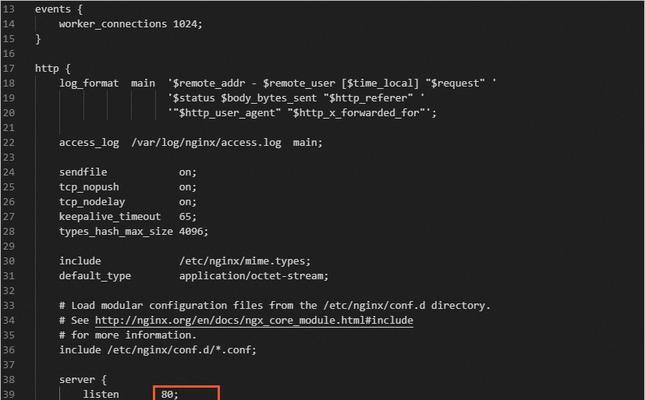Click line number 38 in gutter
Image resolution: width=645 pixels, height=400 pixels.
click(9, 380)
